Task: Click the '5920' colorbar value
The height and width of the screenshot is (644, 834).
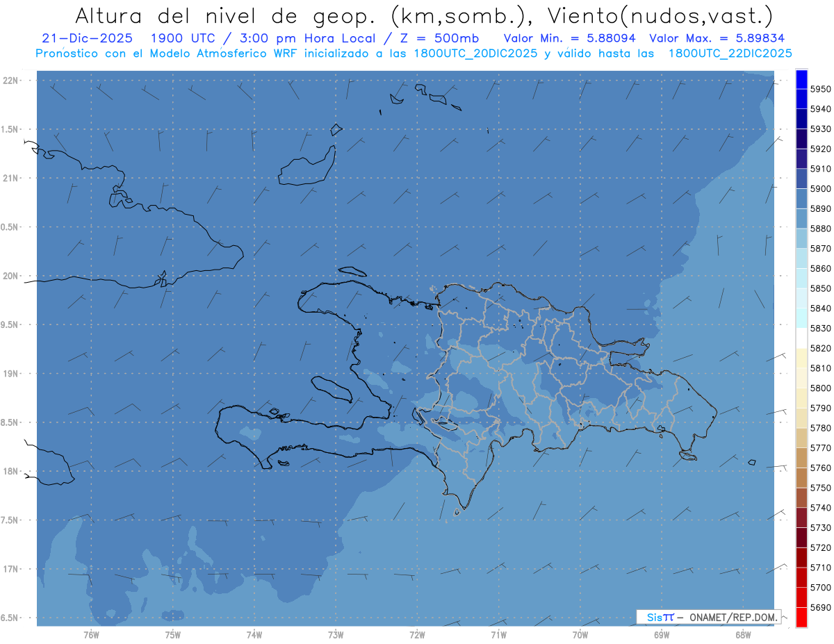Action: coord(820,149)
